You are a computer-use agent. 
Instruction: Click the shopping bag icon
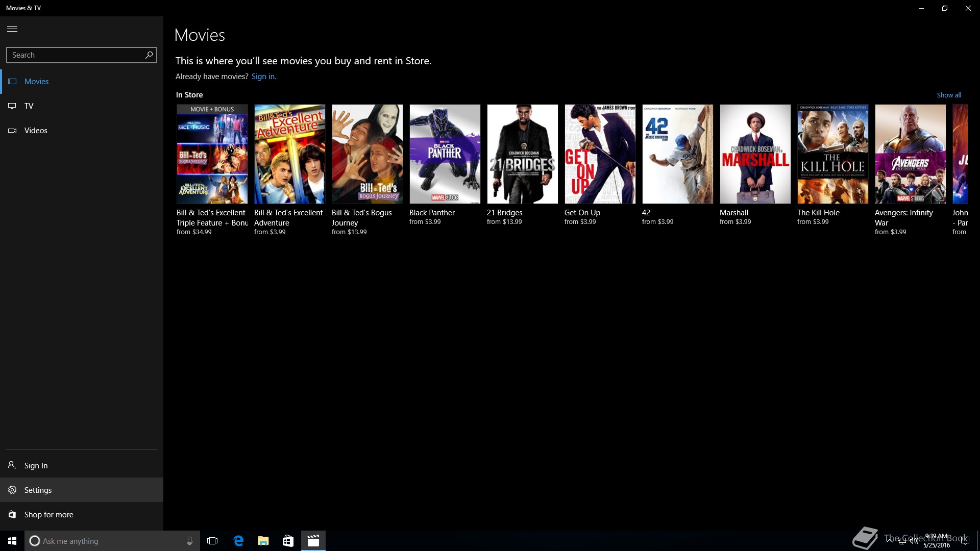pos(12,514)
